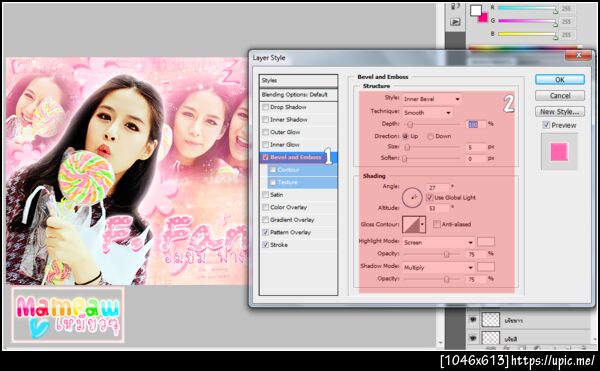Click the pink style preview thumbnail
Image resolution: width=600 pixels, height=371 pixels.
click(559, 151)
